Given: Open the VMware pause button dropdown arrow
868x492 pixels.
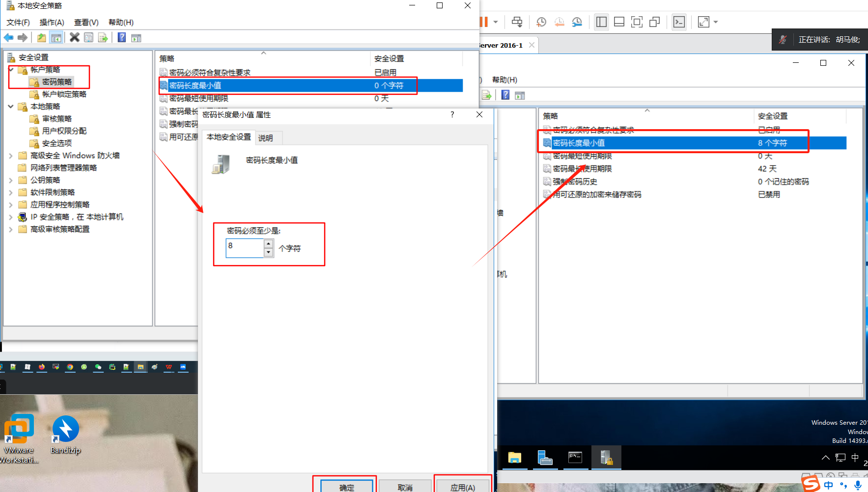Looking at the screenshot, I should pyautogui.click(x=496, y=22).
